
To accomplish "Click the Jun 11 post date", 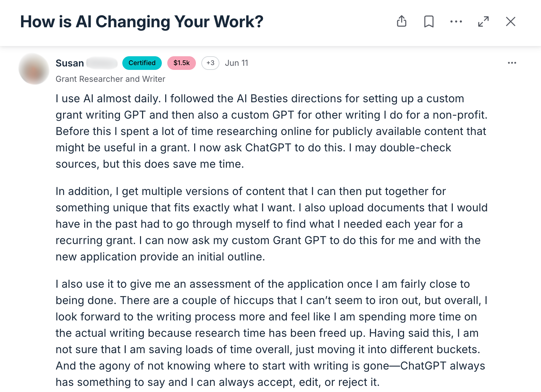I will (x=236, y=63).
